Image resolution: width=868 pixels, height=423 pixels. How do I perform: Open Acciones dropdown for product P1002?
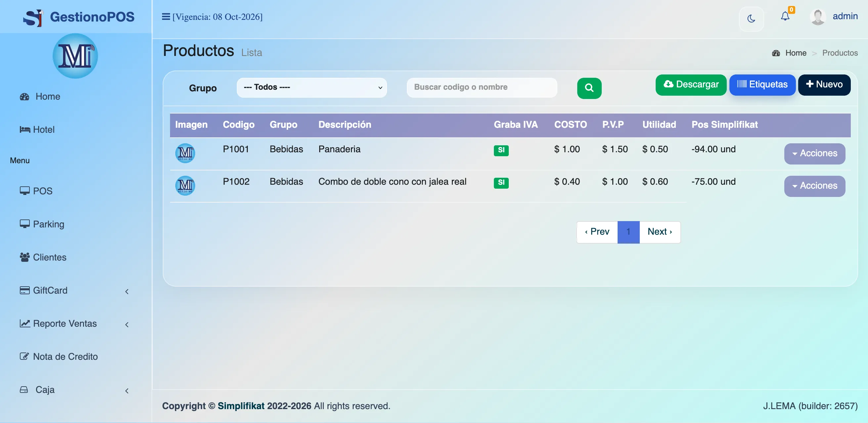(814, 186)
